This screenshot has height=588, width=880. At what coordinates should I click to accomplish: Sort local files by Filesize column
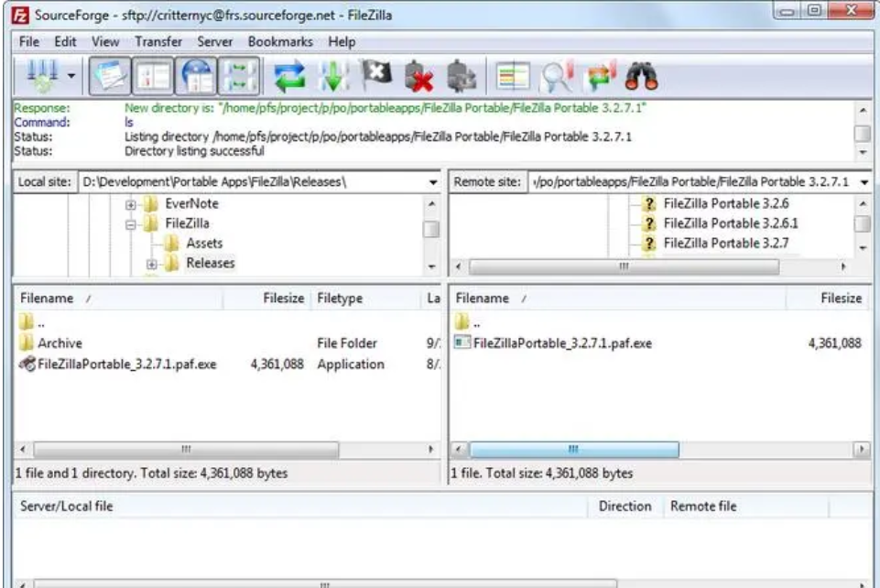[x=282, y=299]
